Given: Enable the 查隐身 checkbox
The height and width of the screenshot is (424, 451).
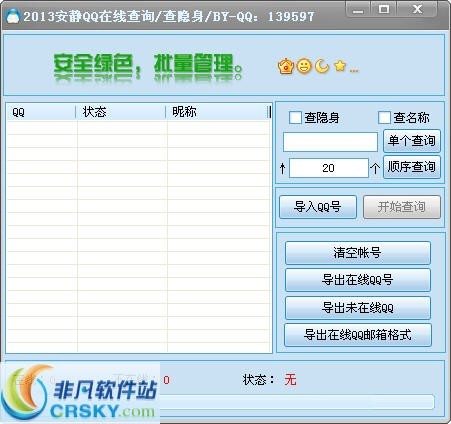Looking at the screenshot, I should 295,118.
